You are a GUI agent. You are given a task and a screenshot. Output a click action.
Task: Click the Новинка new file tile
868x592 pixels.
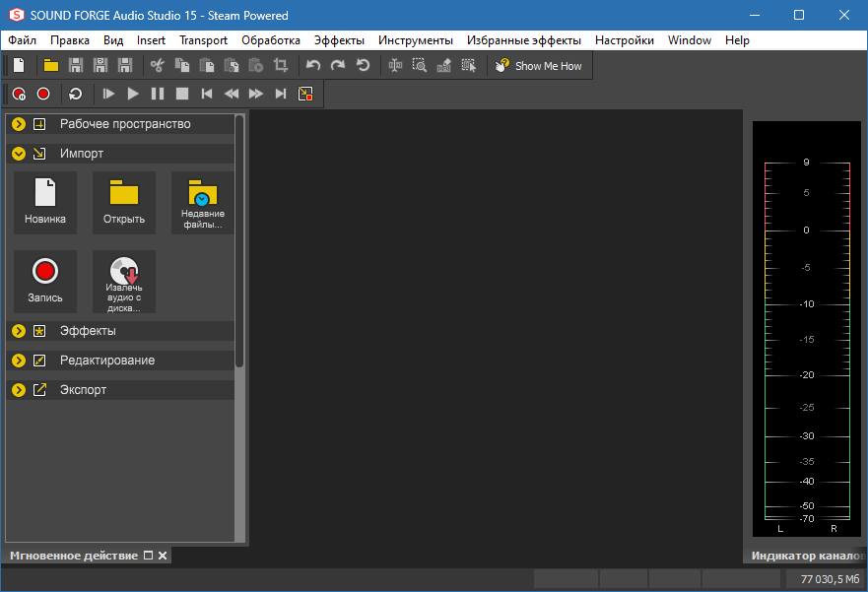(45, 203)
